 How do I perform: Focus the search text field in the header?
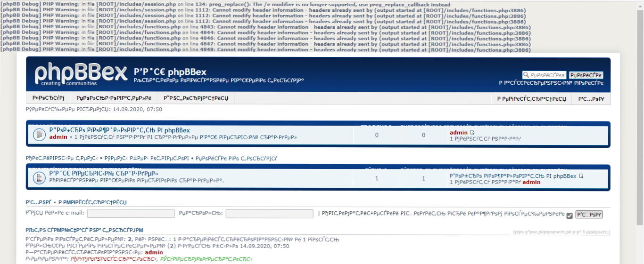[547, 75]
